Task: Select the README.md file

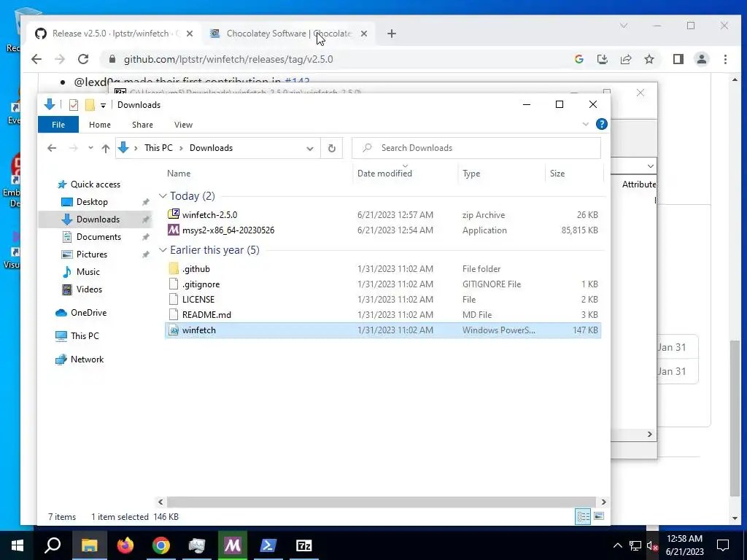Action: (x=383, y=315)
